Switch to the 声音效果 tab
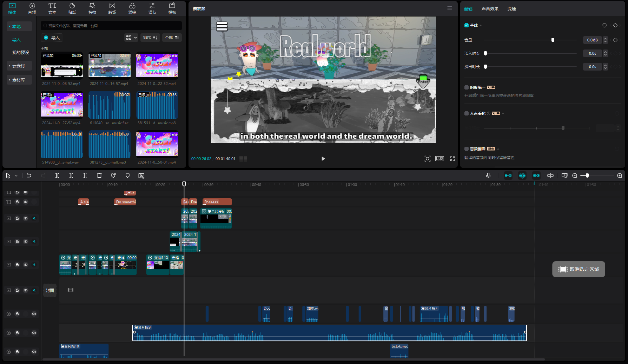Screen dimensions: 628x364 [490, 8]
